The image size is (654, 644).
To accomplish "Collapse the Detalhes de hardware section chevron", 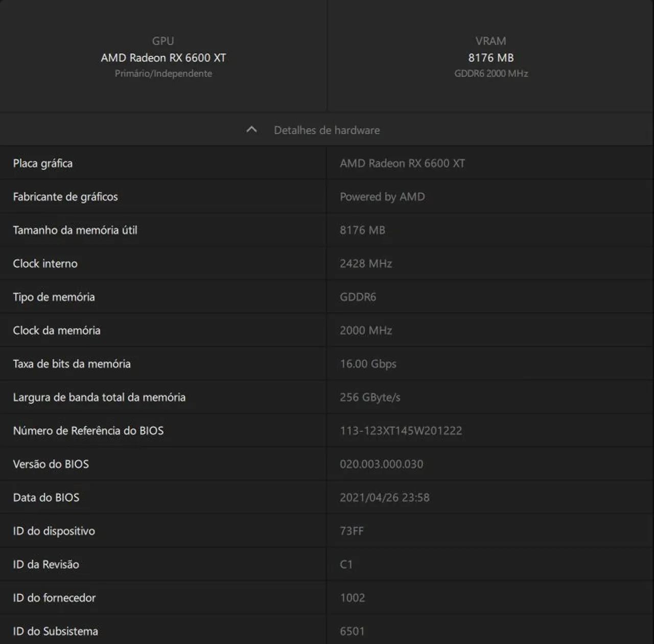I will (251, 130).
